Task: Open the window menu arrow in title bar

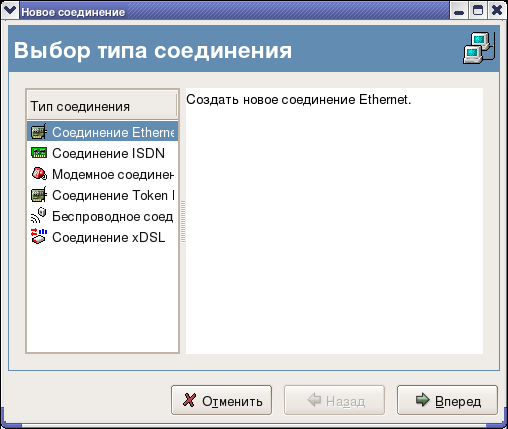Action: click(x=10, y=10)
